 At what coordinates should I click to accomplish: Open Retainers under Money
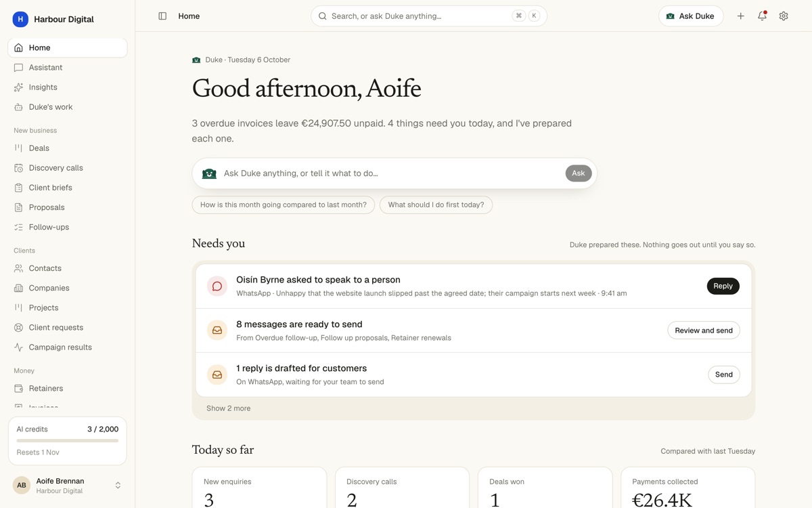point(68,388)
